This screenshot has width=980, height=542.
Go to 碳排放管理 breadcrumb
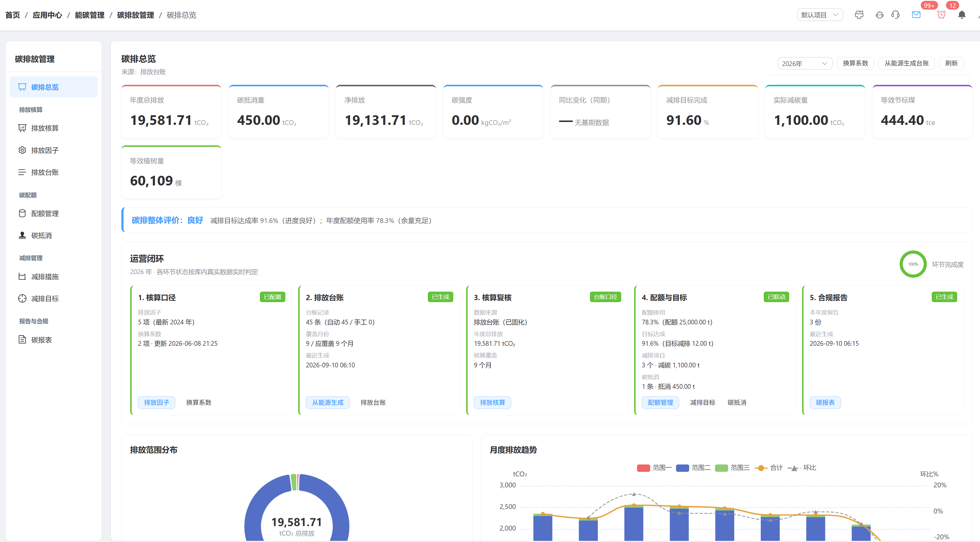tap(135, 15)
